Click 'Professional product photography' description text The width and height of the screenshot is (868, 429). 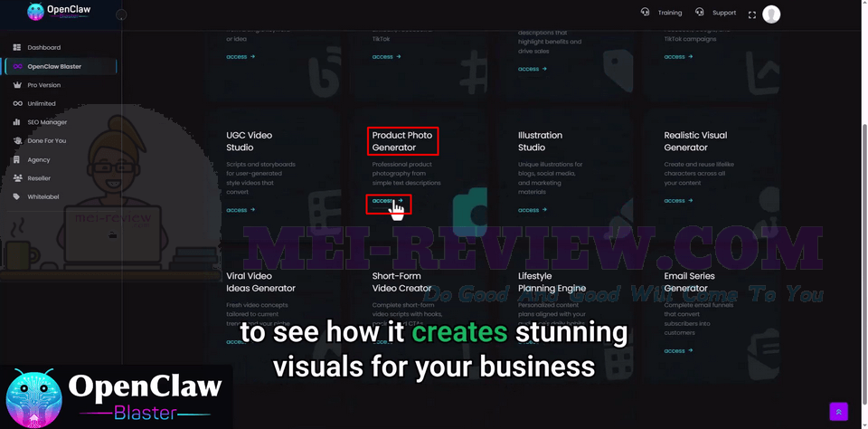[x=406, y=174]
